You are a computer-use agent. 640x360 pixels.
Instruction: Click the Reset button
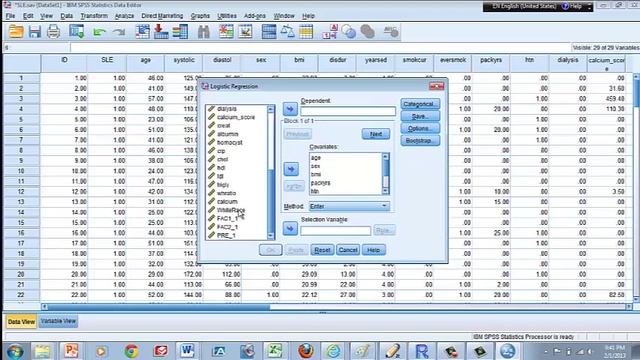point(322,250)
